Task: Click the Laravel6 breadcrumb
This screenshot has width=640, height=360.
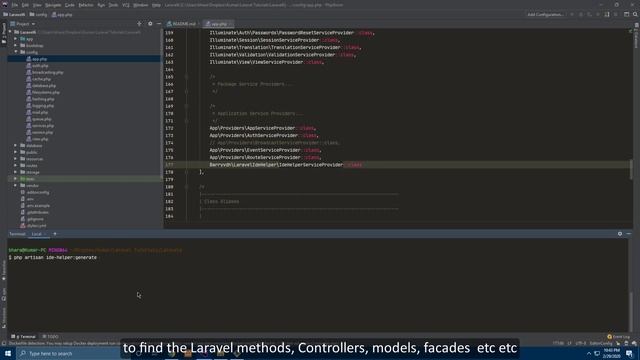Action: pyautogui.click(x=14, y=15)
